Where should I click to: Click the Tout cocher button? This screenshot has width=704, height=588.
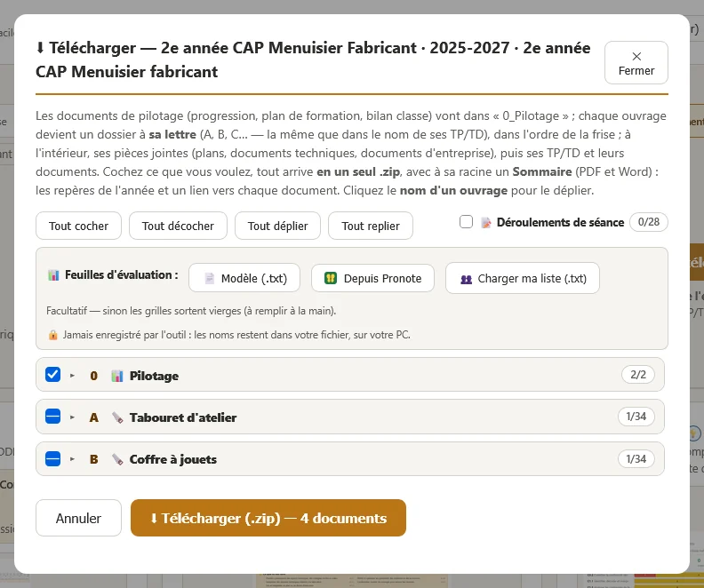(78, 226)
